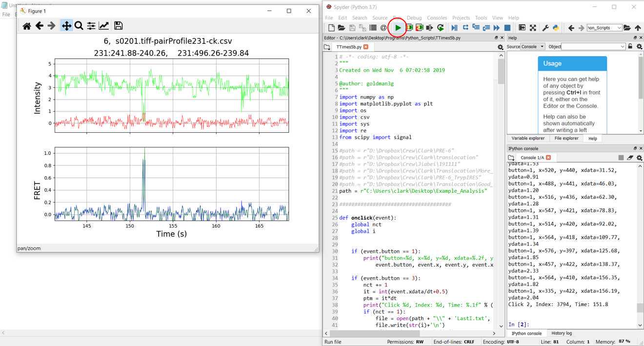
Task: Create a new file in Spyder
Action: 331,28
